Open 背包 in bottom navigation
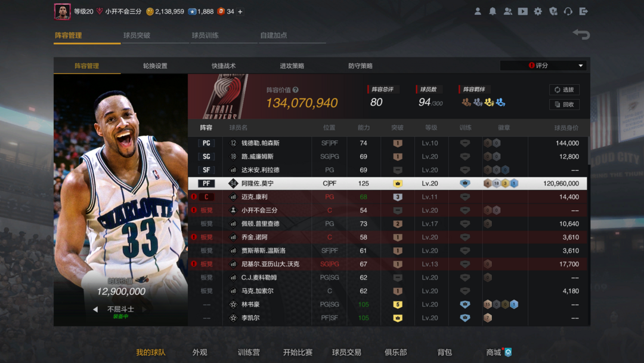 (445, 352)
